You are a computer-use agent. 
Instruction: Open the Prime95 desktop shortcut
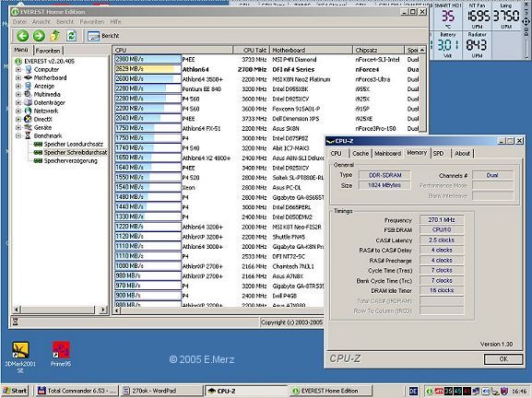tap(61, 355)
